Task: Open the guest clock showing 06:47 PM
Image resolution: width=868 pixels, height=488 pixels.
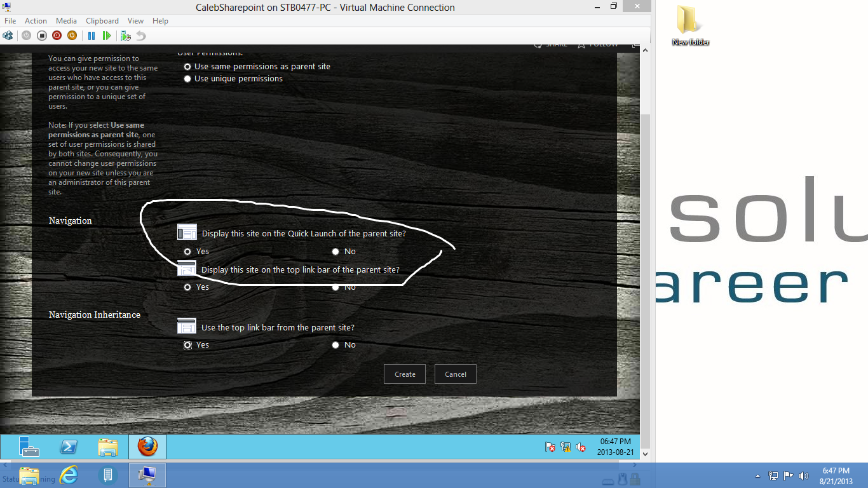Action: pos(615,447)
